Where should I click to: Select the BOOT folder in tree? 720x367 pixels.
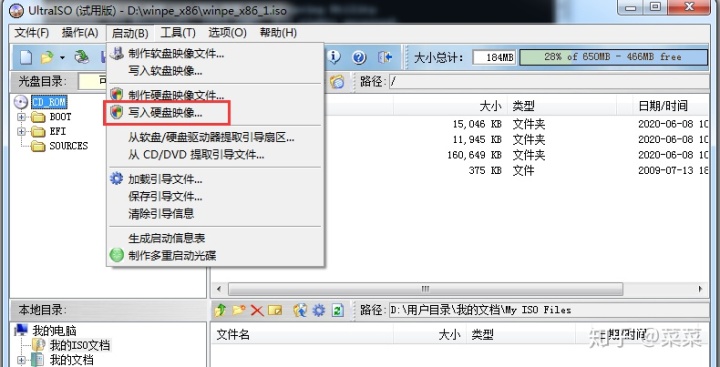(x=61, y=117)
